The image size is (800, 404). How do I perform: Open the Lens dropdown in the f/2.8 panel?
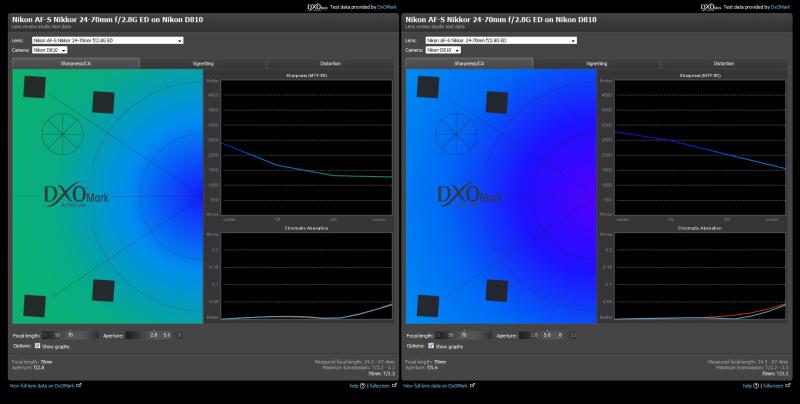click(x=107, y=40)
